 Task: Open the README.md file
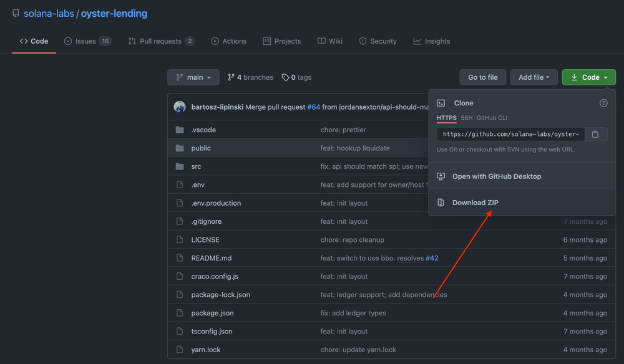click(212, 258)
